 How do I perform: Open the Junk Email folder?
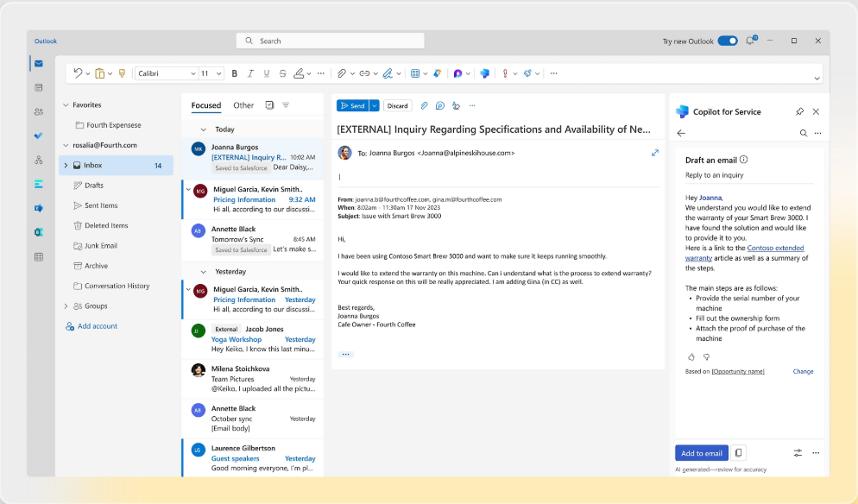click(101, 246)
